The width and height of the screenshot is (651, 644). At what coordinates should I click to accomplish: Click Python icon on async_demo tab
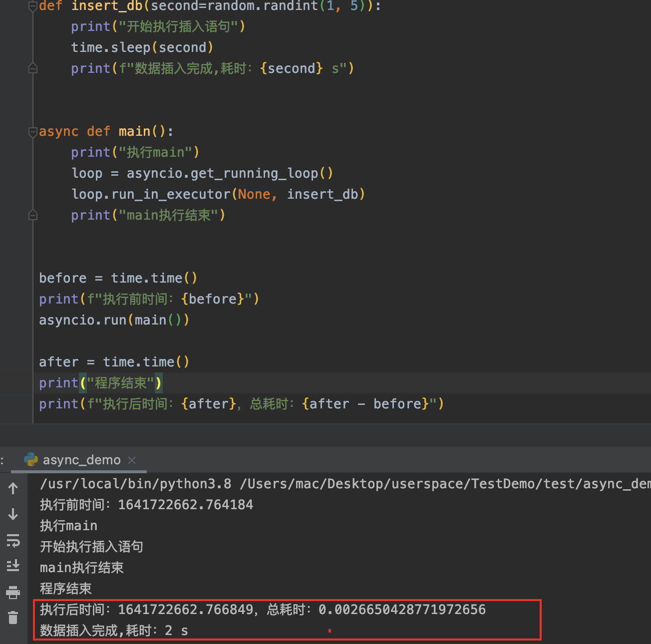(x=31, y=459)
